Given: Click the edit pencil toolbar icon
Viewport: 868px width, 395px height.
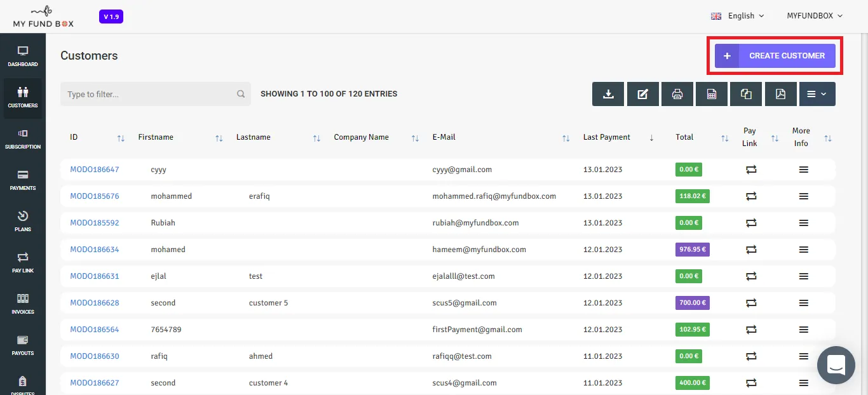Looking at the screenshot, I should click(643, 94).
